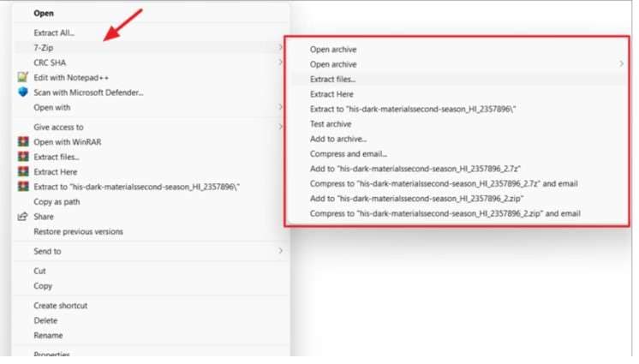Click the Share icon
The image size is (639, 364).
tap(22, 217)
